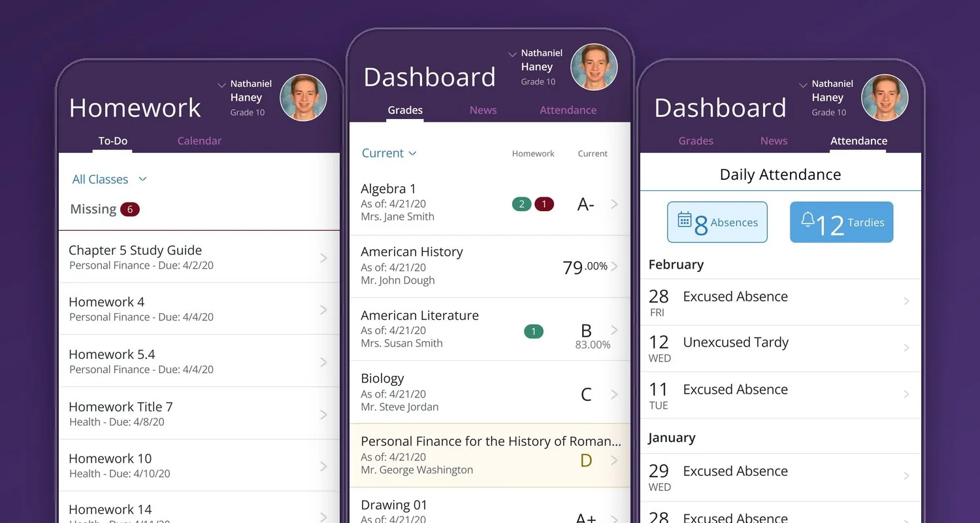
Task: Click calendar icon in Absences button
Action: 685,219
